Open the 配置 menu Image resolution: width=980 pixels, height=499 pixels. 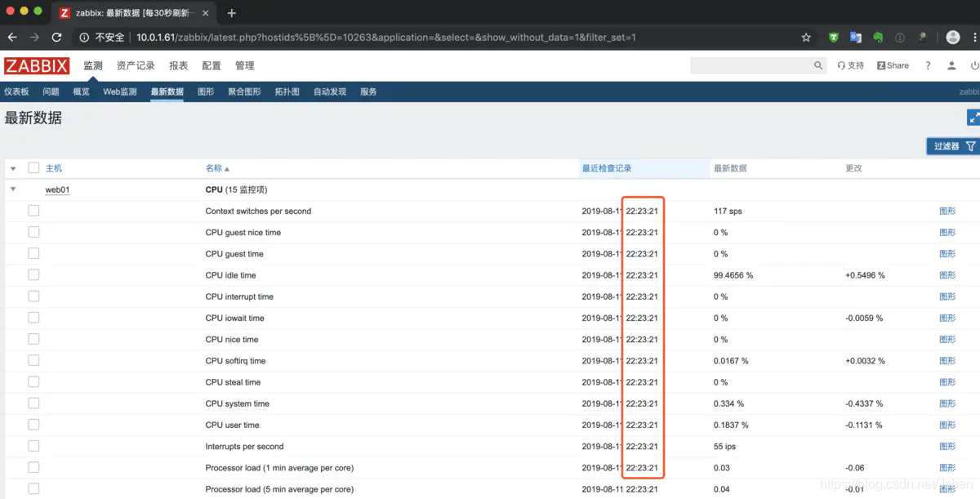[x=212, y=66]
